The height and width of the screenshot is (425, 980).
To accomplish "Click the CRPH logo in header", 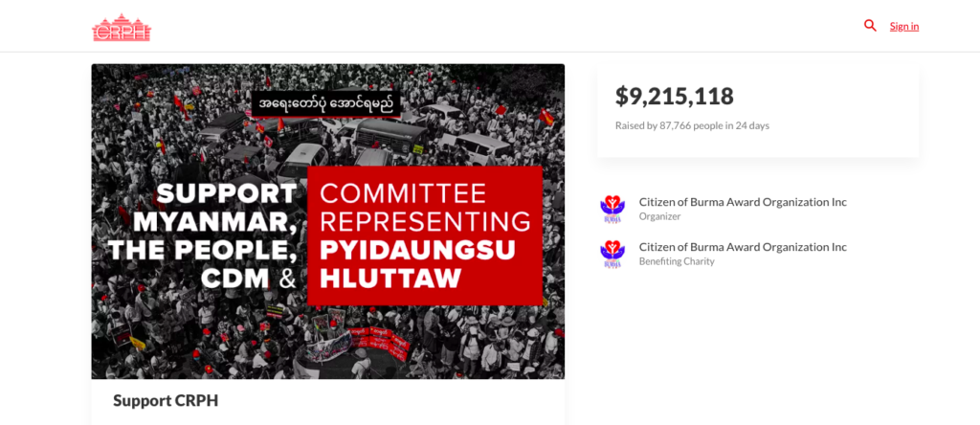I will (122, 27).
